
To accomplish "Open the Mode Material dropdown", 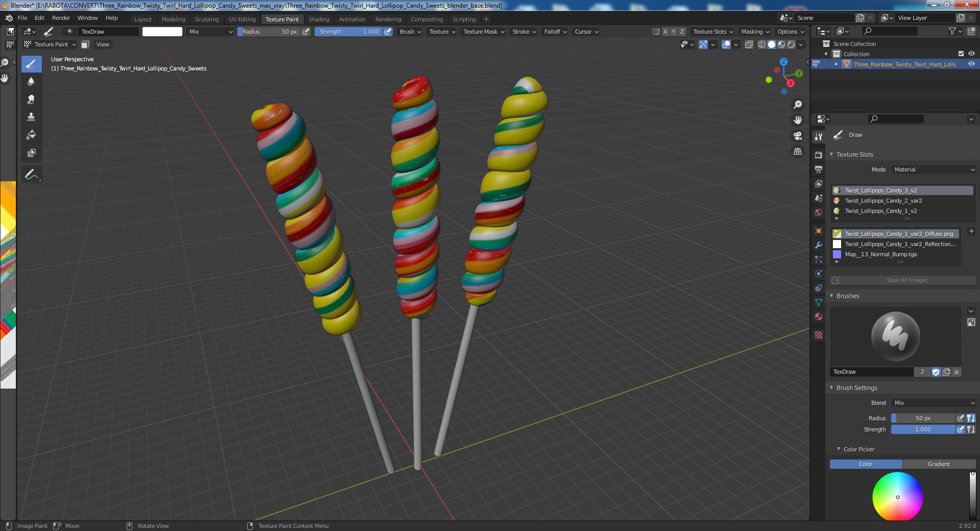I will (x=934, y=170).
